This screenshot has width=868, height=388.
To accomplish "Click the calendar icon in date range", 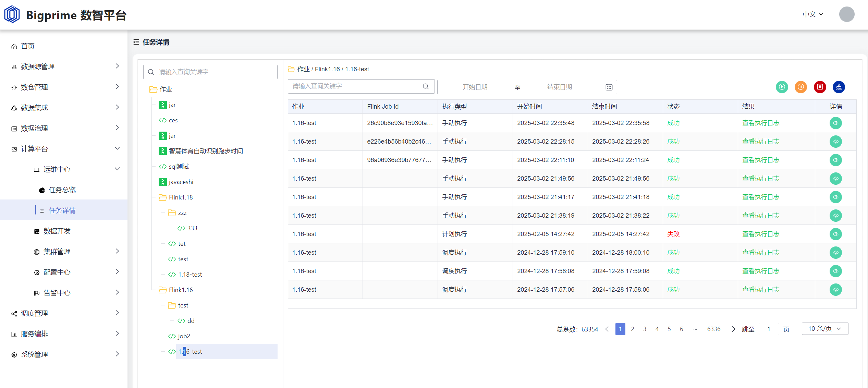I will [609, 87].
